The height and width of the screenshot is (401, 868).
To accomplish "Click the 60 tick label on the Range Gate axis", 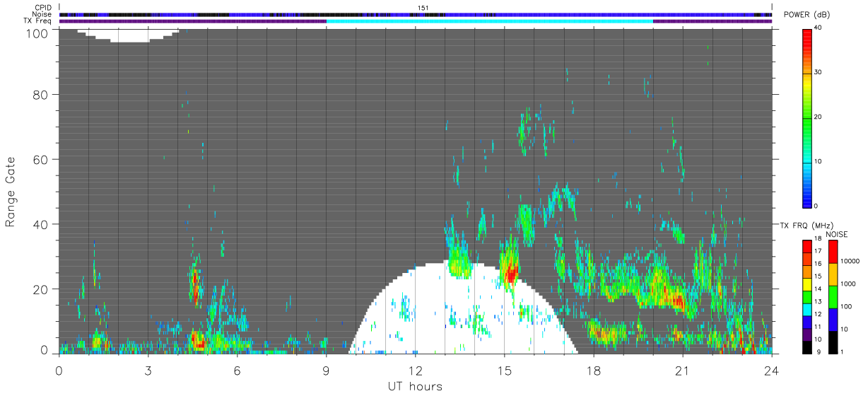I will [x=39, y=159].
